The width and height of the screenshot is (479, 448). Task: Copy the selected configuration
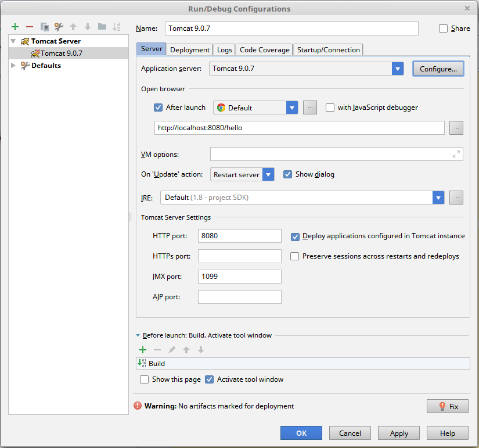[44, 27]
